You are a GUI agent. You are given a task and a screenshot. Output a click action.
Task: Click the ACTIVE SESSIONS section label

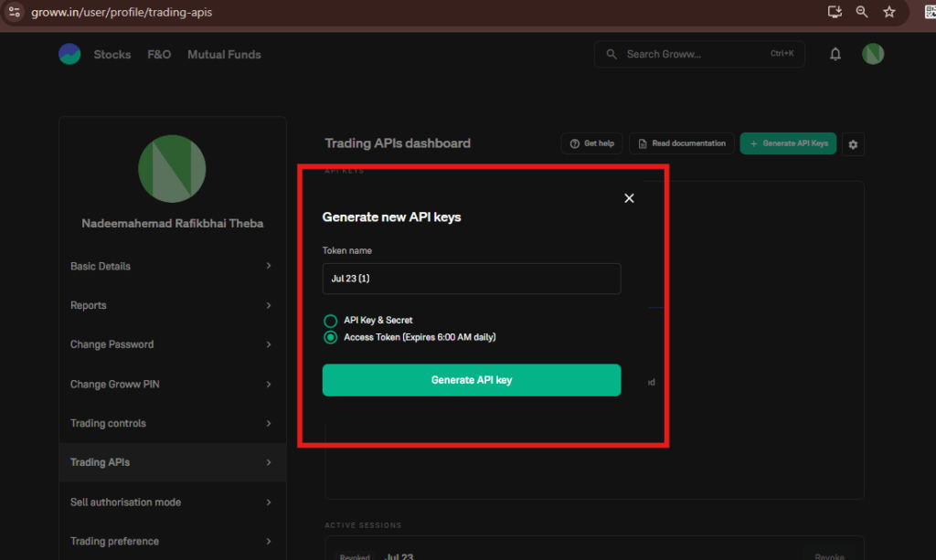[363, 525]
